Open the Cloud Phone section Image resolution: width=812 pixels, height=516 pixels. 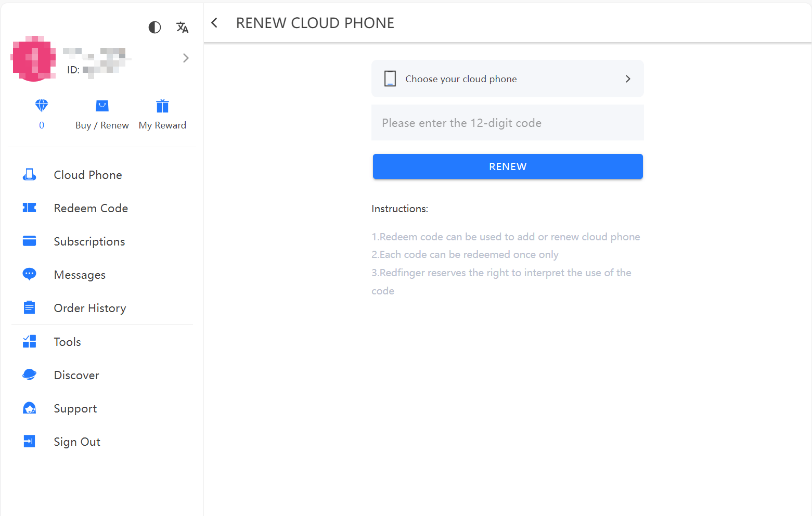pyautogui.click(x=87, y=175)
